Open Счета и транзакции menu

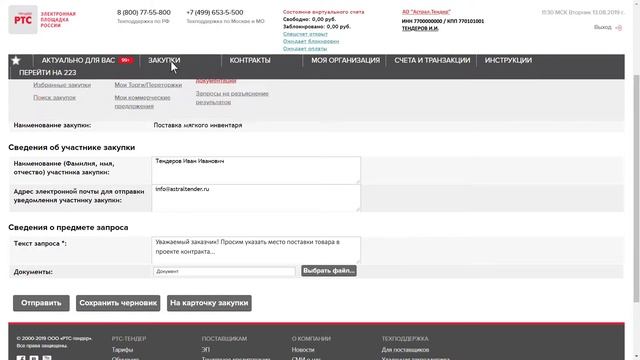(x=432, y=60)
